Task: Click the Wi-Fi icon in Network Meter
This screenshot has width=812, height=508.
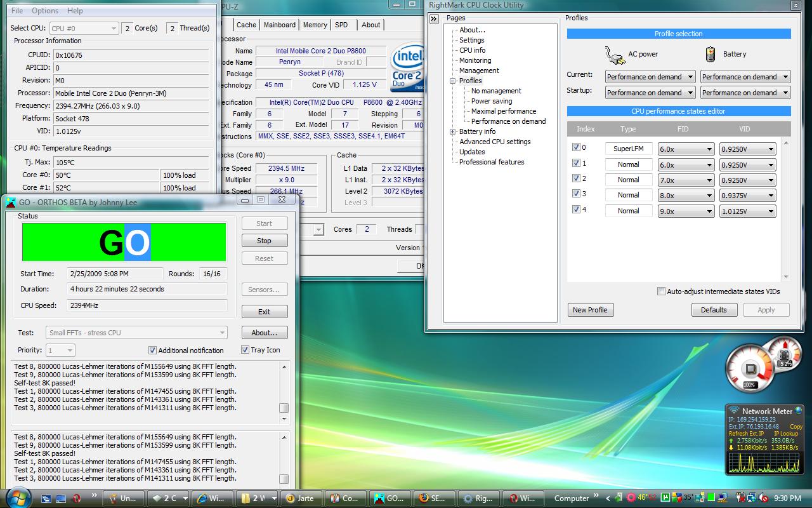Action: pyautogui.click(x=734, y=411)
